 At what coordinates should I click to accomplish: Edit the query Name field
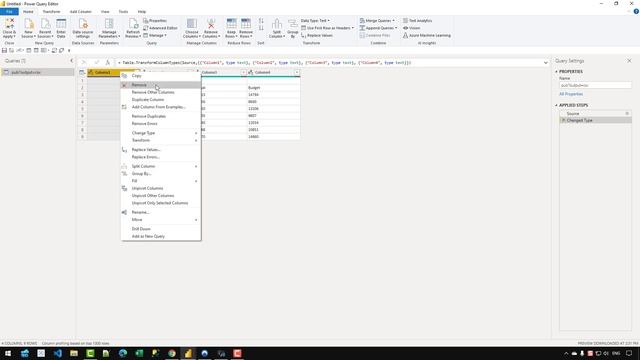click(595, 85)
